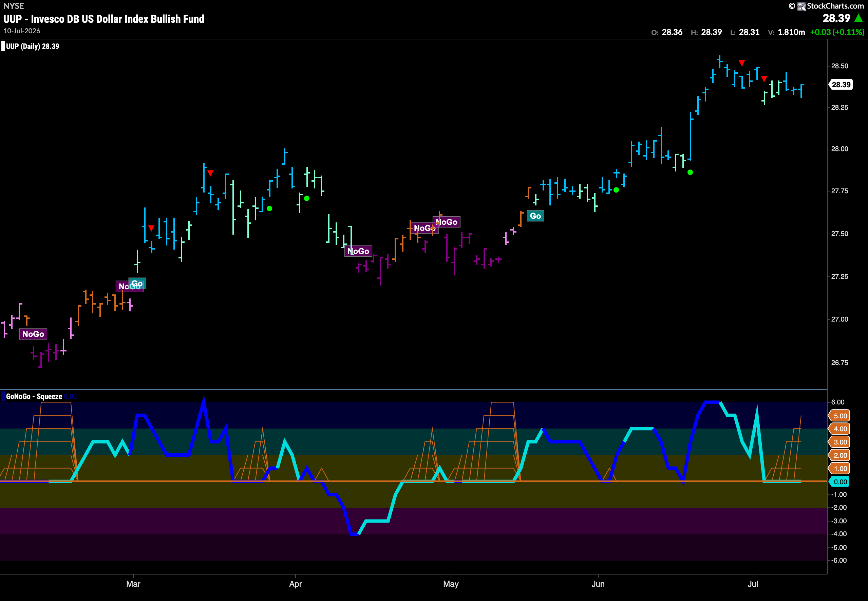Screen dimensions: 868x601
Task: Click the 6.00 oscillator axis label
Action: pos(838,402)
